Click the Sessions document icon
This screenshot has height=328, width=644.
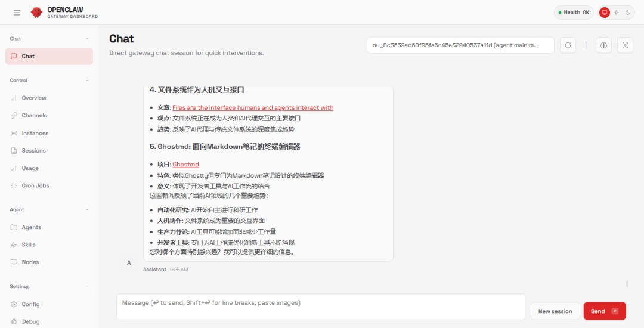[14, 151]
